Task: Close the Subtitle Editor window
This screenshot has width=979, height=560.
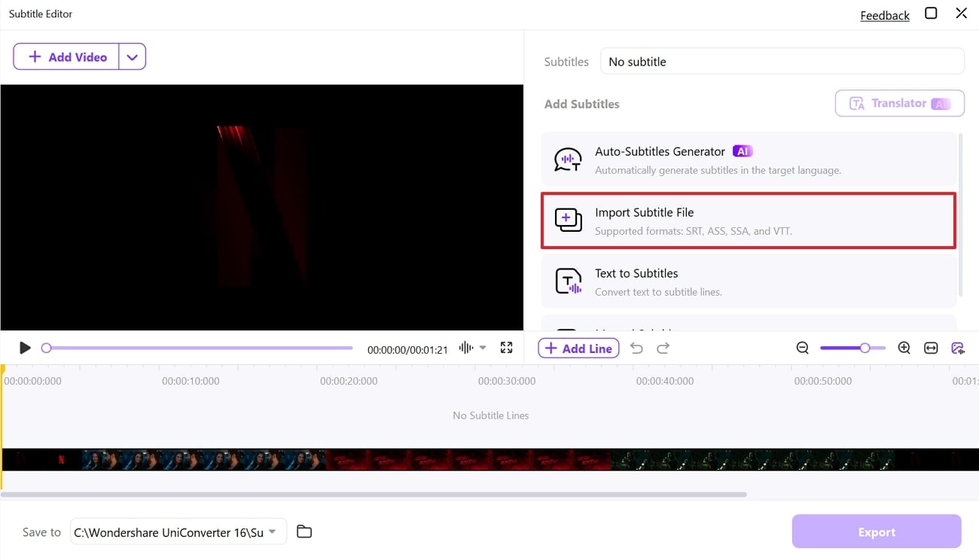Action: [x=961, y=14]
